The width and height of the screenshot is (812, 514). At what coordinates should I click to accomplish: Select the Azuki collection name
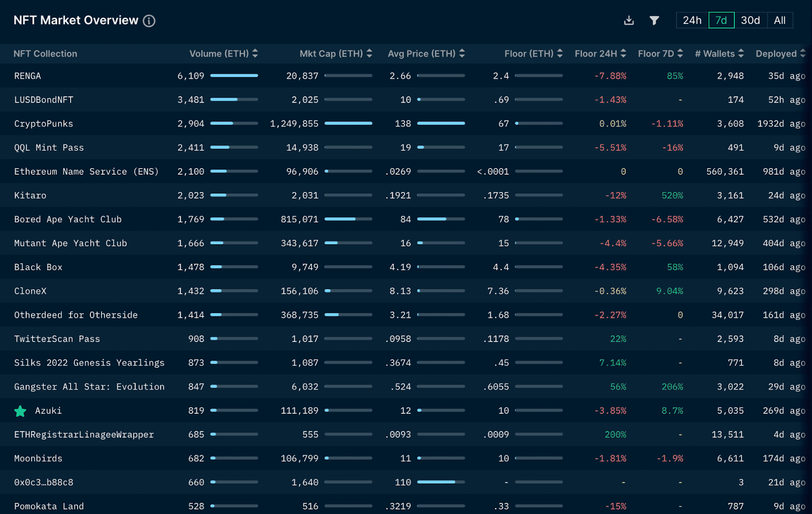(x=48, y=410)
